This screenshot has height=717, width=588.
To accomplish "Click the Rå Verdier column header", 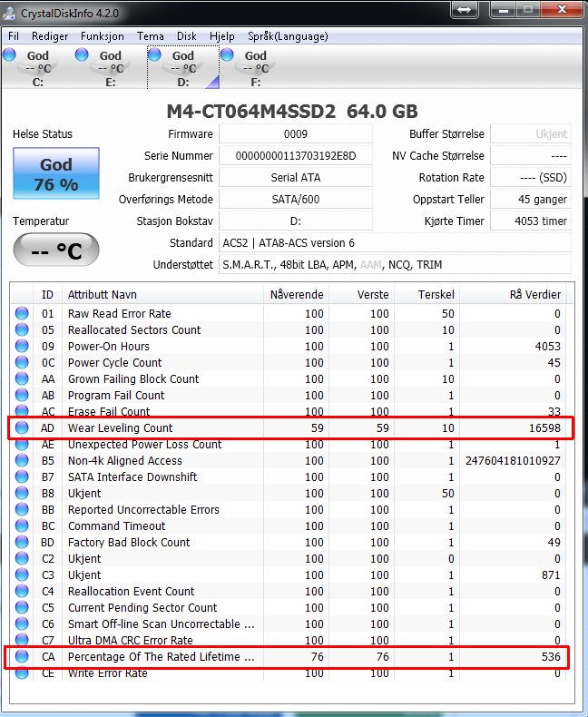I will click(x=513, y=294).
